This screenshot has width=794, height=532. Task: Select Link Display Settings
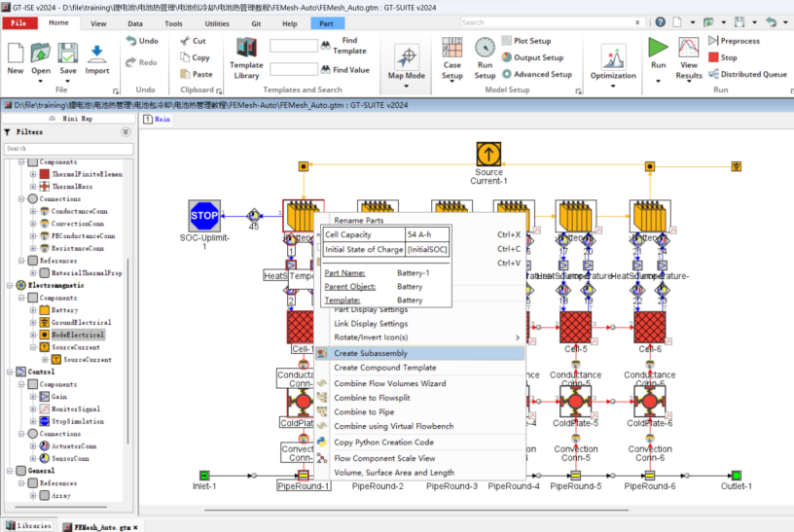[419, 324]
